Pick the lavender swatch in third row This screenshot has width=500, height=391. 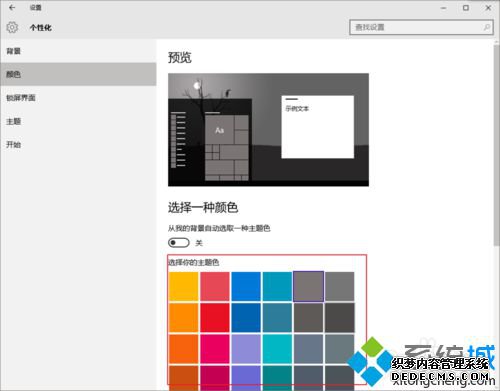246,349
